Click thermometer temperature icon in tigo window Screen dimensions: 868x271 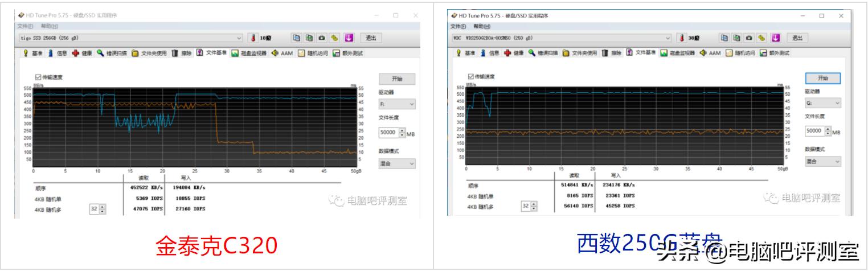(x=254, y=38)
